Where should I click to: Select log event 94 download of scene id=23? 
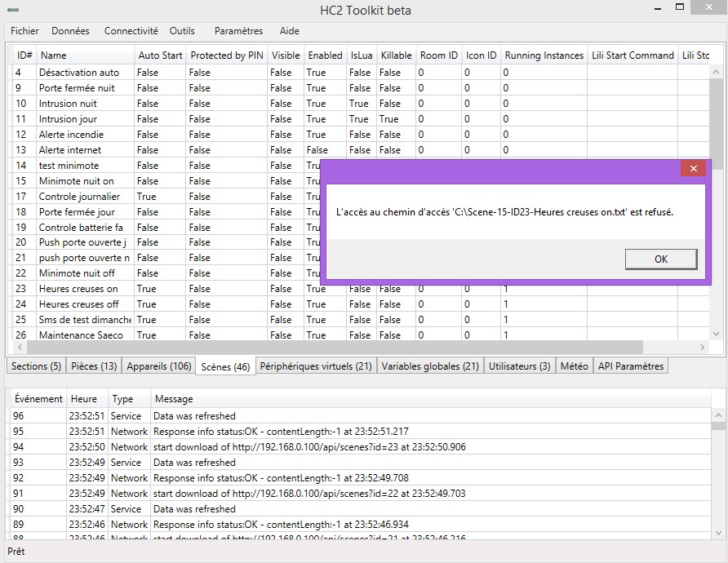(x=362, y=447)
